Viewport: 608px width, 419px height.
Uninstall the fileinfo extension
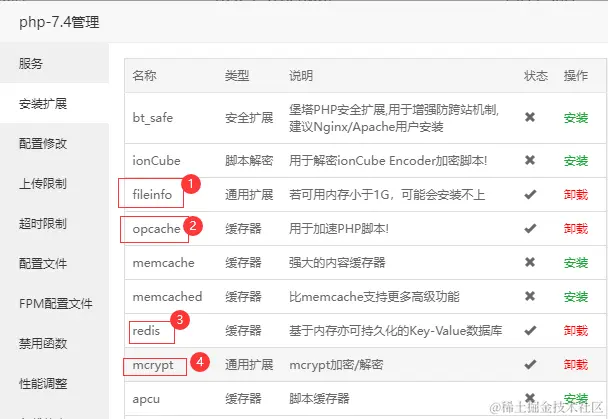pos(576,195)
